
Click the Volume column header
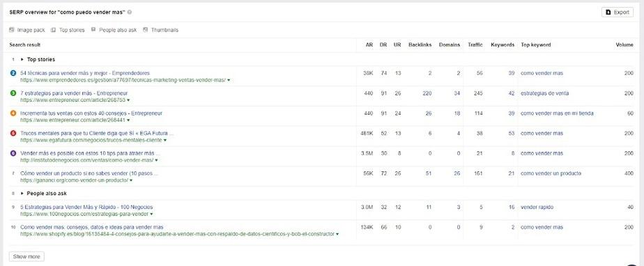click(x=624, y=45)
